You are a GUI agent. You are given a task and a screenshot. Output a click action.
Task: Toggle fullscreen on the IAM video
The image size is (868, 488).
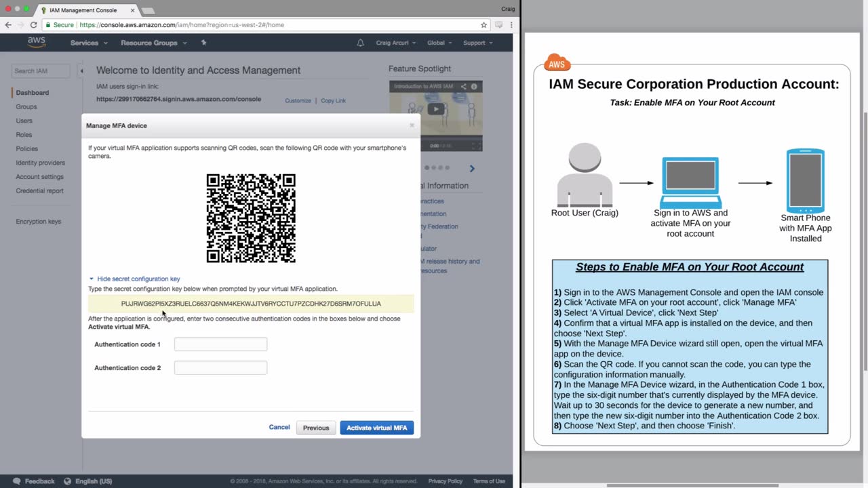click(477, 145)
